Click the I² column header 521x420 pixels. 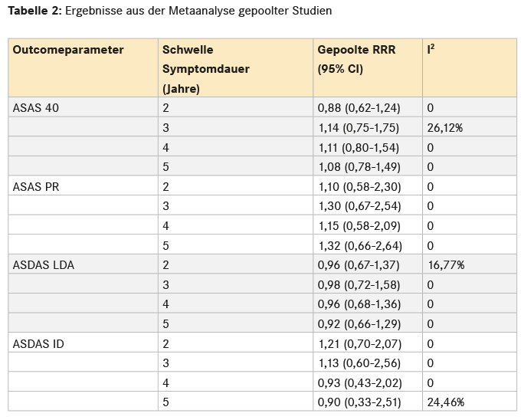point(431,49)
